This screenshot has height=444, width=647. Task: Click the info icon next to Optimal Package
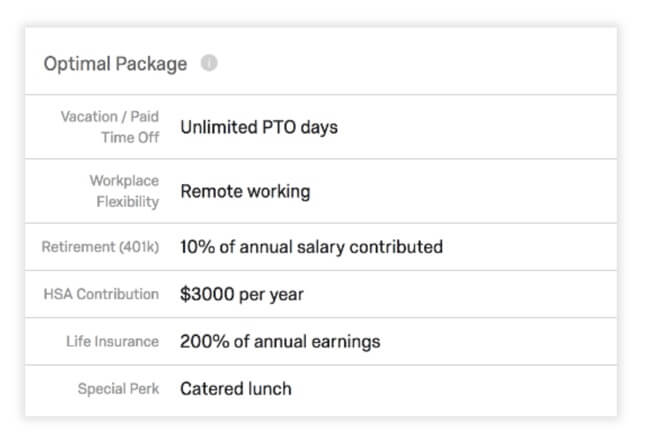click(x=209, y=63)
